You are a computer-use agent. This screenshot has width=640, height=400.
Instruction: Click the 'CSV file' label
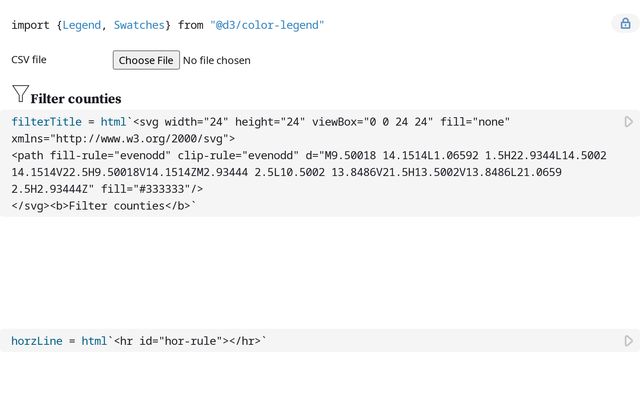coord(29,60)
